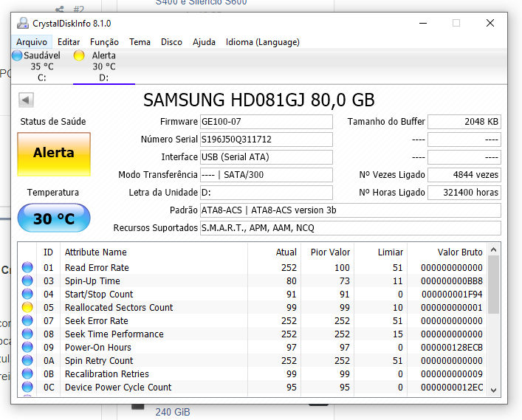
Task: Click the yellow Alerta health status button
Action: click(x=54, y=154)
